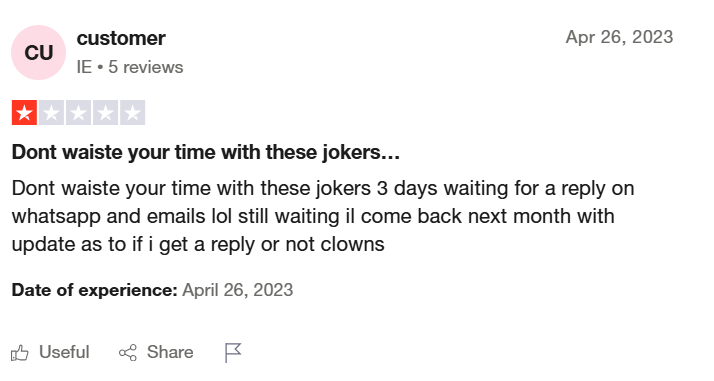Click the second grey star
The image size is (714, 381).
tap(51, 112)
